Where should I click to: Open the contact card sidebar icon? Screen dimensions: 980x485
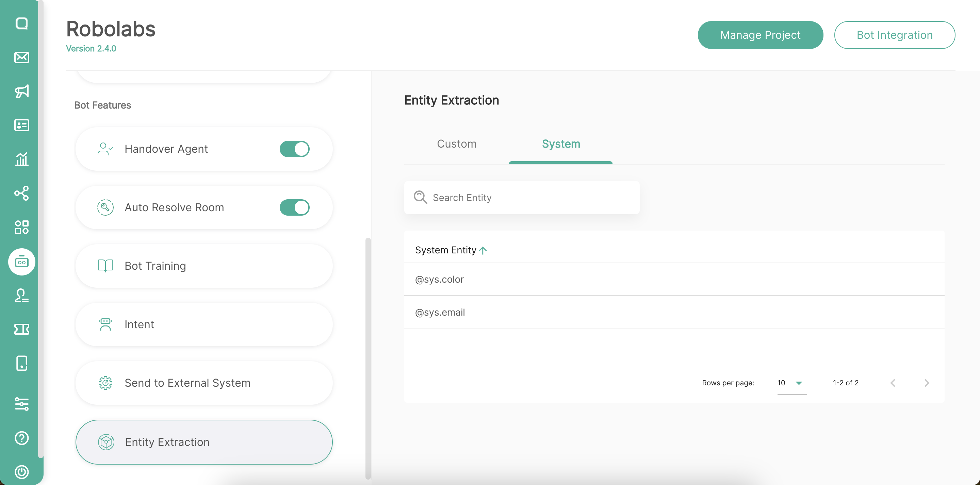coord(22,125)
